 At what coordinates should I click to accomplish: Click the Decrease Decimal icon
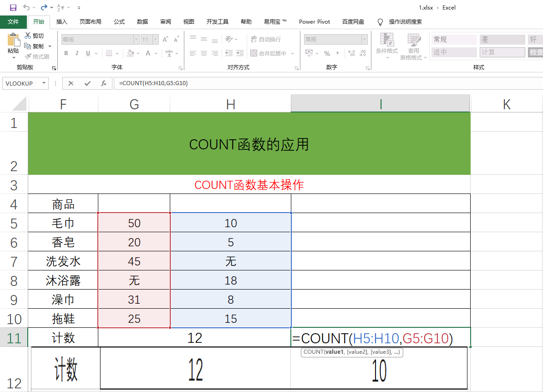pos(363,53)
